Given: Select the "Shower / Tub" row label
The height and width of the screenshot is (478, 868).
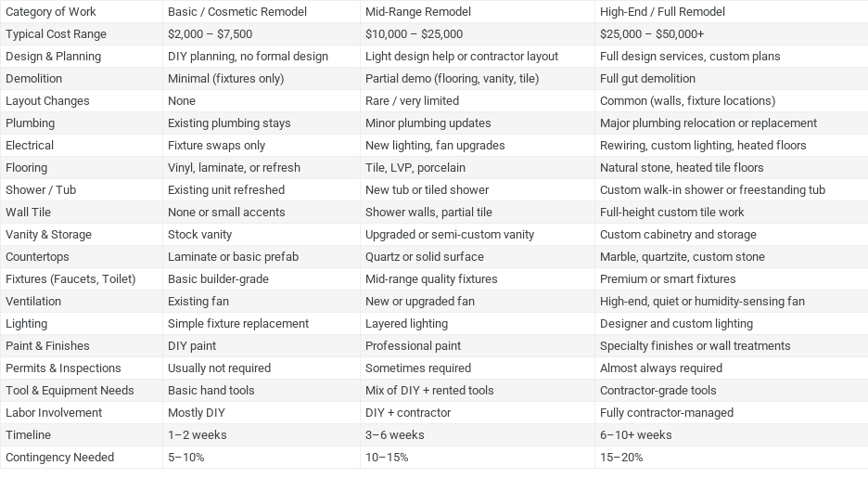Looking at the screenshot, I should tap(41, 190).
